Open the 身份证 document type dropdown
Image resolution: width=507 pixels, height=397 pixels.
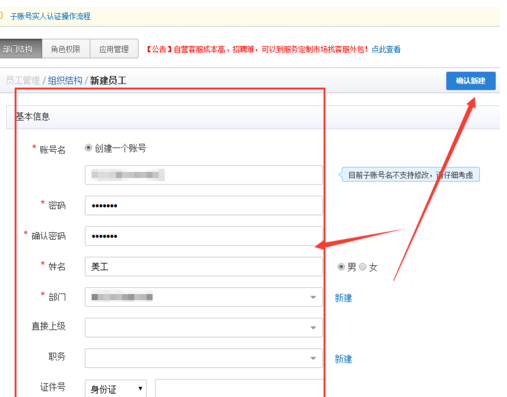coord(116,388)
